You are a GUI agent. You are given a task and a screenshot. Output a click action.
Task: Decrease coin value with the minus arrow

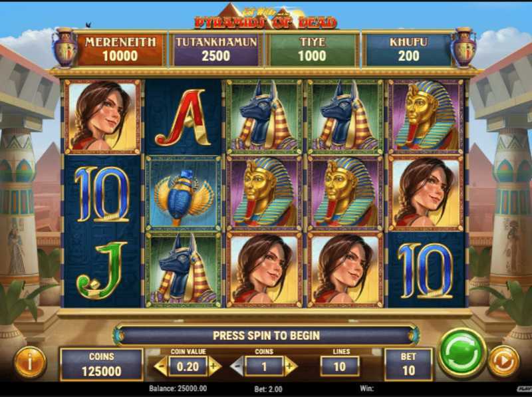click(x=161, y=366)
